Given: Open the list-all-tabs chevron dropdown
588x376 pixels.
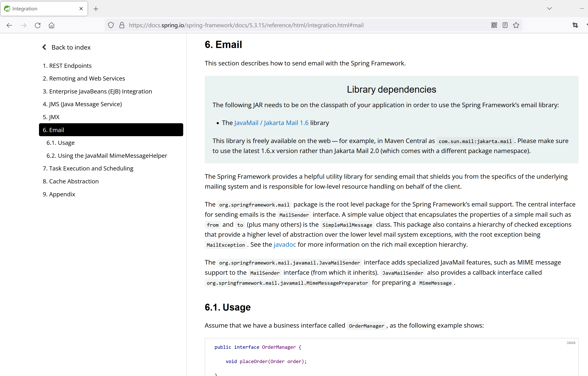Looking at the screenshot, I should coord(549,9).
